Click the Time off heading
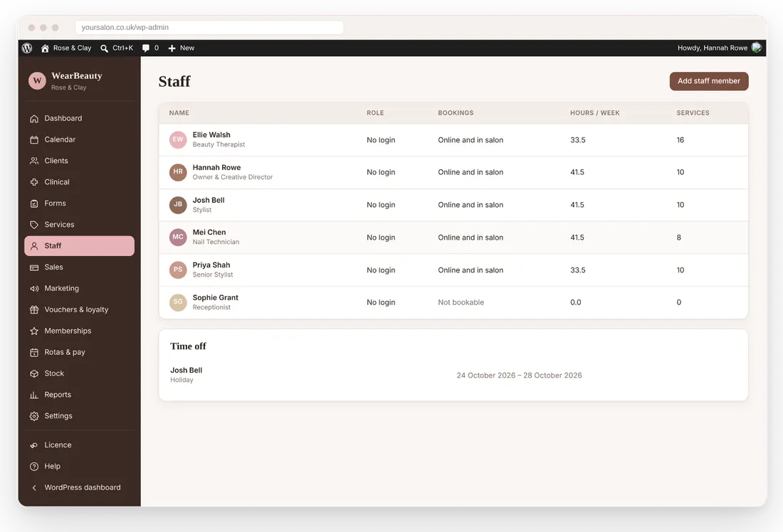Image resolution: width=783 pixels, height=532 pixels. pyautogui.click(x=188, y=346)
